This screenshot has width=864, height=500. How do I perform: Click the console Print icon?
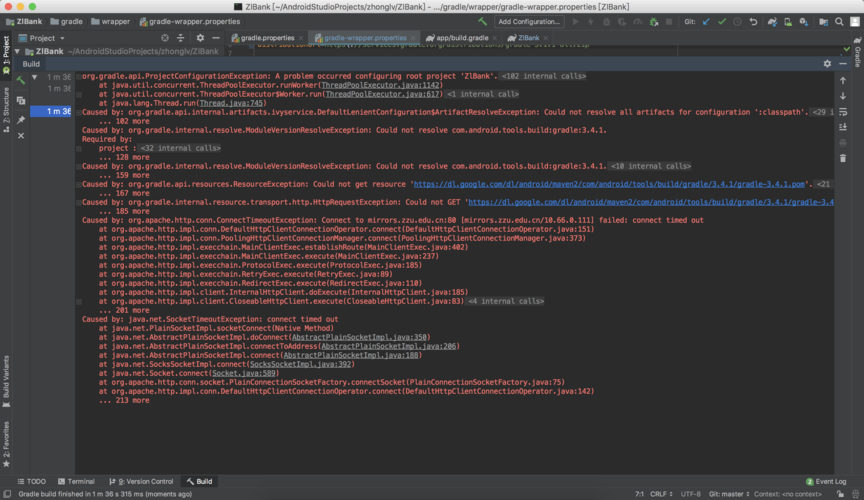[843, 143]
